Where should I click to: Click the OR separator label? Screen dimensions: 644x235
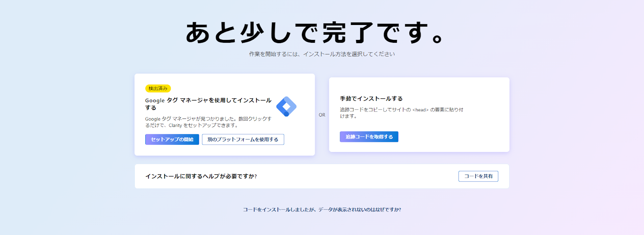click(x=322, y=115)
